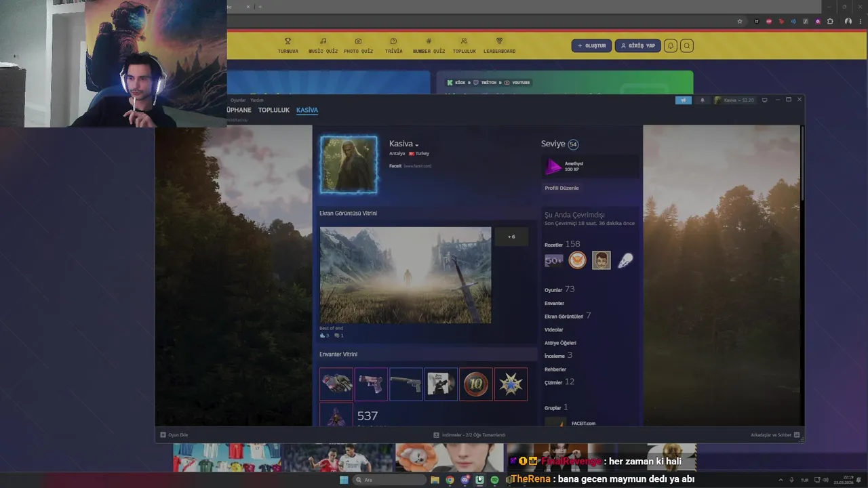Click the taskbar Ara search box
The height and width of the screenshot is (488, 868).
tap(389, 480)
